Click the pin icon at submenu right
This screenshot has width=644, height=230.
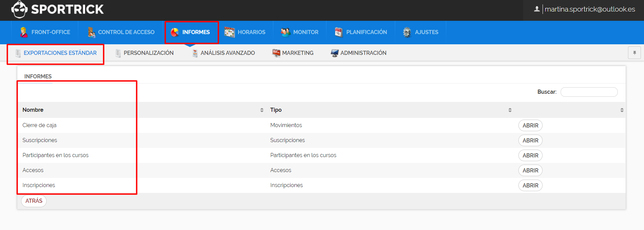click(x=634, y=53)
